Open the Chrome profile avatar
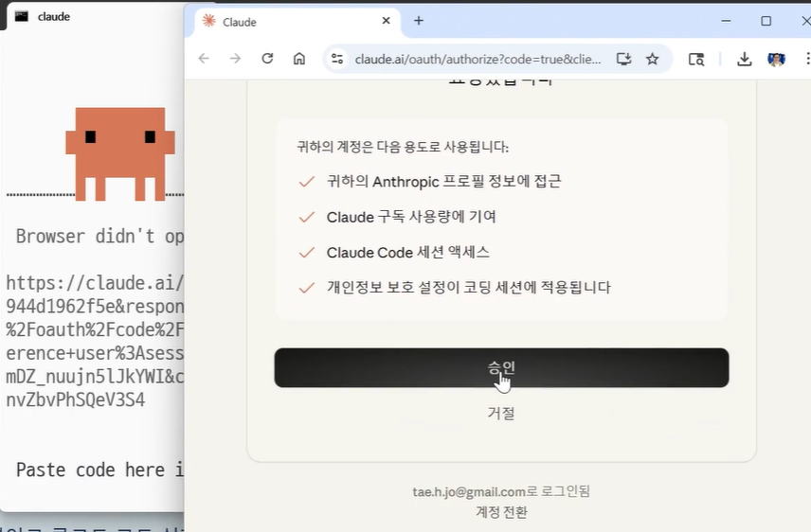The image size is (811, 532). coord(776,59)
